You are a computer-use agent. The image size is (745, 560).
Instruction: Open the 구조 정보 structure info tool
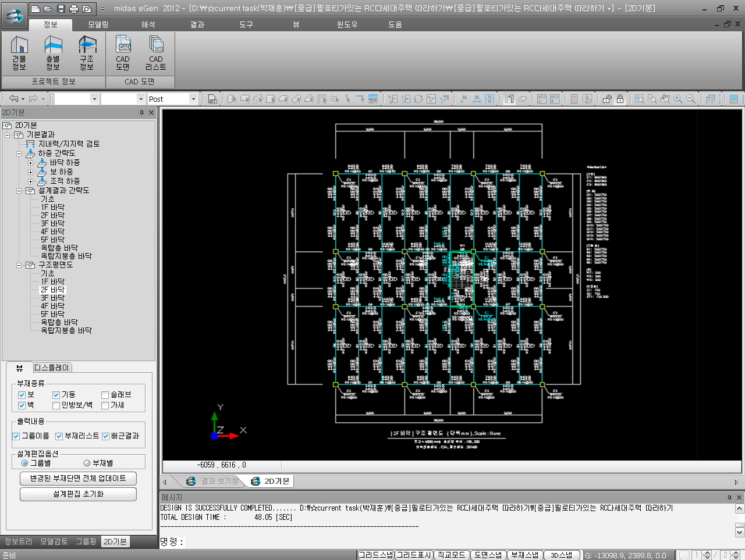87,53
